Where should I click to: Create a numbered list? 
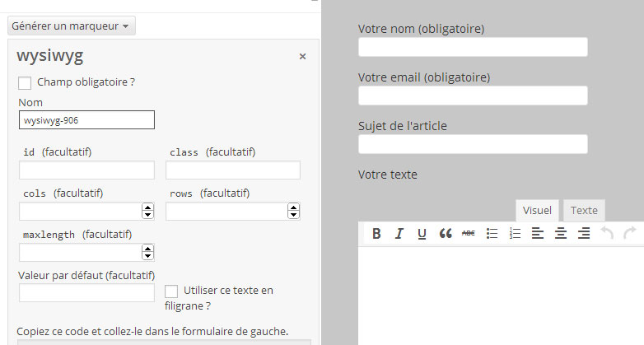pos(515,234)
